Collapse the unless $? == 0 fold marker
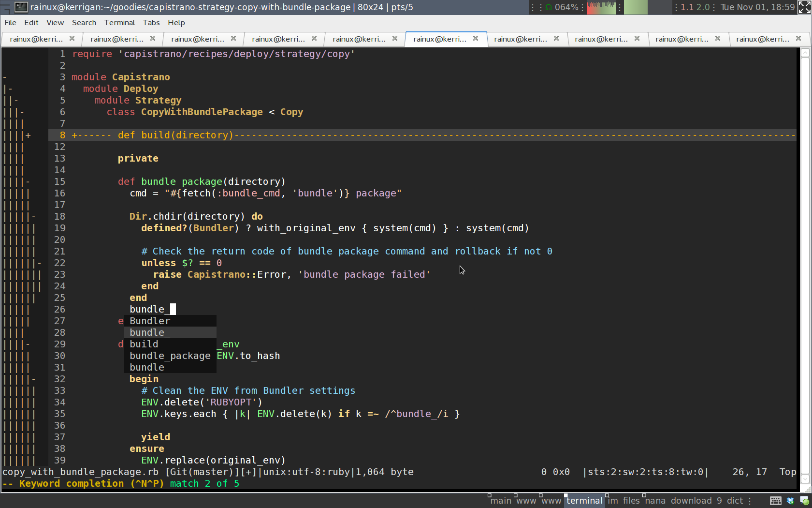This screenshot has height=508, width=812. click(40, 263)
